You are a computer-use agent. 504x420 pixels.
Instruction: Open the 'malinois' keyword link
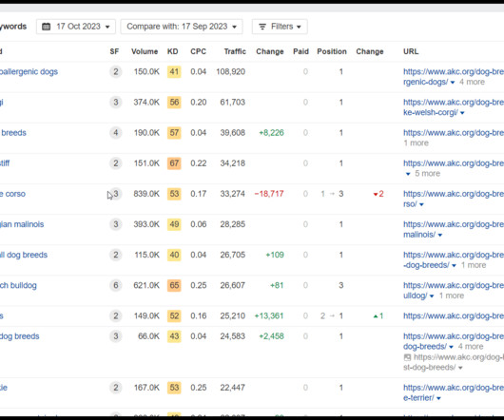tap(22, 224)
